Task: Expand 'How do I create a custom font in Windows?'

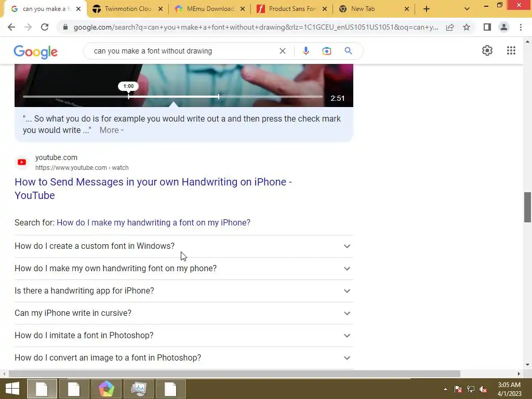Action: pos(183,246)
